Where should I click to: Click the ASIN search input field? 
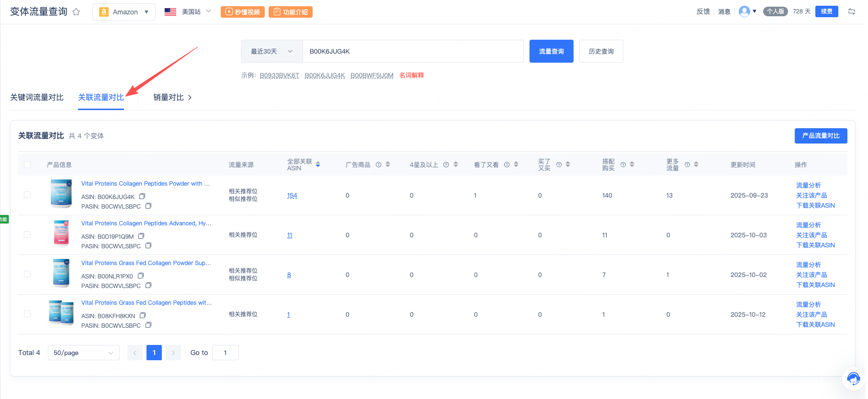[413, 51]
